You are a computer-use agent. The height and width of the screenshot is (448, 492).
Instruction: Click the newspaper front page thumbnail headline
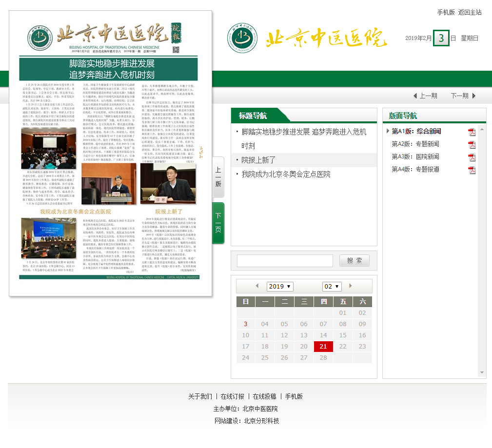point(109,69)
